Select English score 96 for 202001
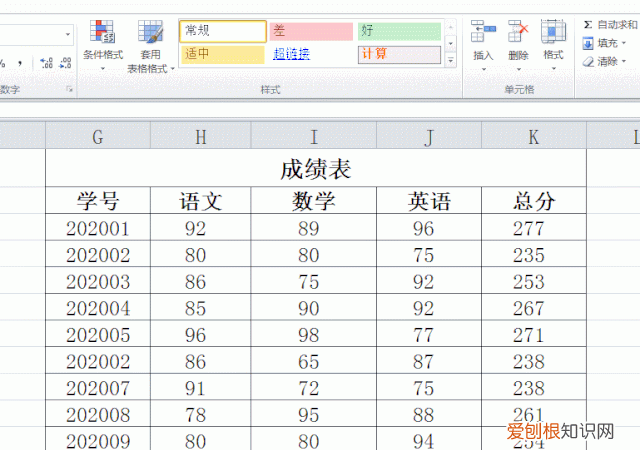 [x=429, y=227]
